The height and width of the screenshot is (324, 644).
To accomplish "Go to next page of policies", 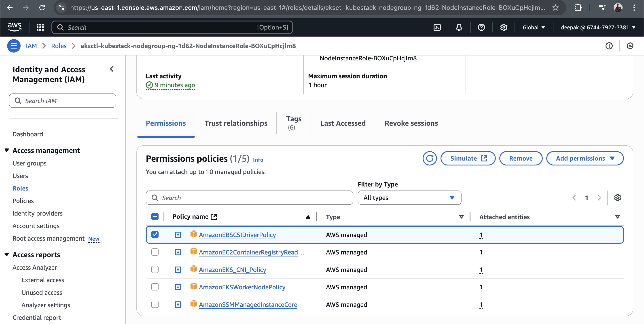I will point(599,198).
